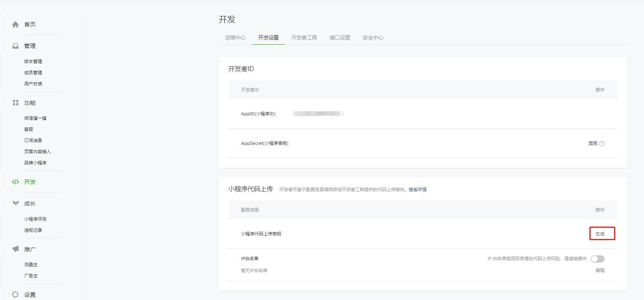644x300 pixels.
Task: Click the gear icon beside 设置
Action: coord(16,294)
